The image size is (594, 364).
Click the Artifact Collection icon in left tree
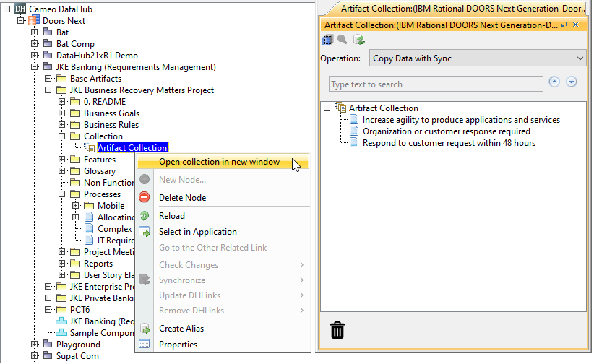pyautogui.click(x=90, y=147)
